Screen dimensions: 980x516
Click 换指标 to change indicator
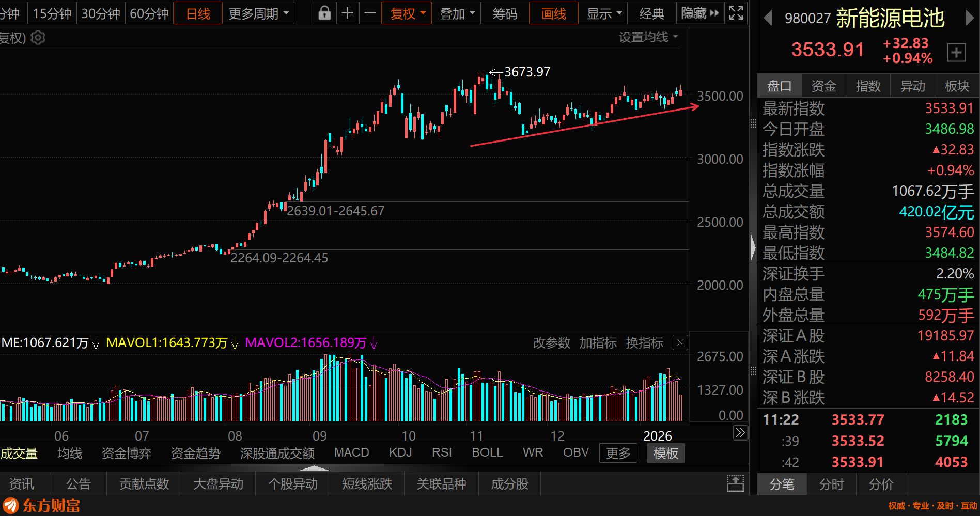point(645,343)
